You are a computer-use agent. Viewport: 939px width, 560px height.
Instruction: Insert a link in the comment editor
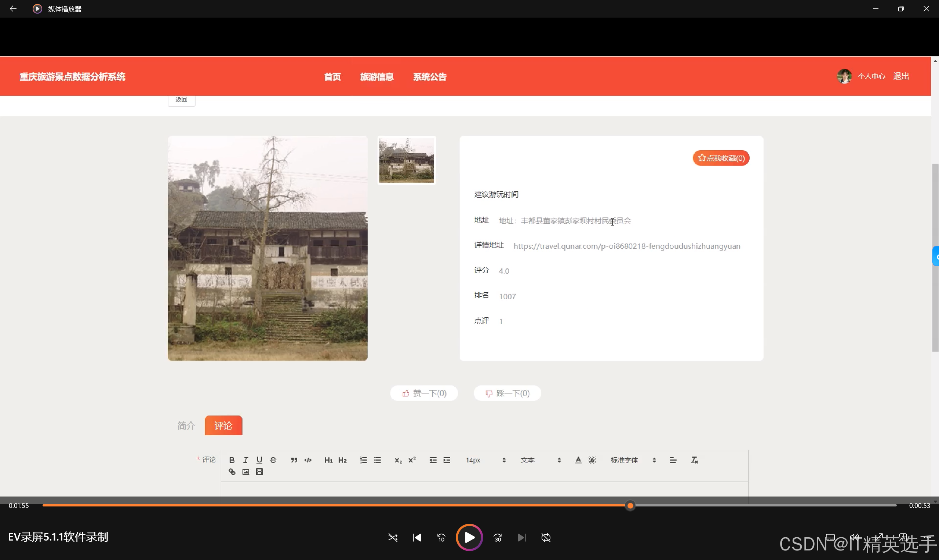232,472
